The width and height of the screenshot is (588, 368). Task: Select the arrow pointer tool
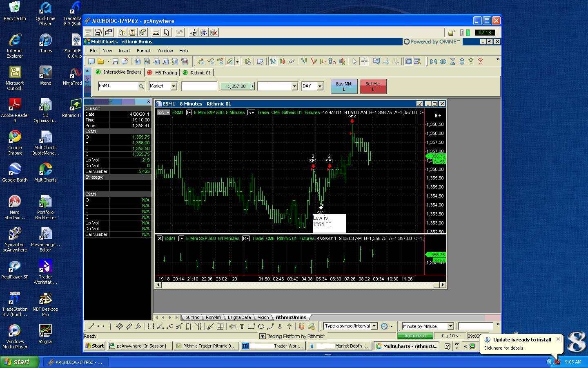pos(354,61)
